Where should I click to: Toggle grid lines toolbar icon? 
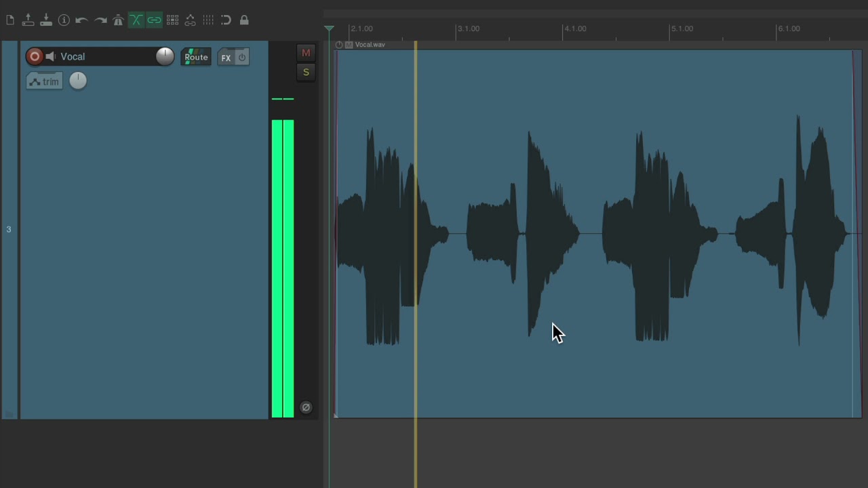208,20
